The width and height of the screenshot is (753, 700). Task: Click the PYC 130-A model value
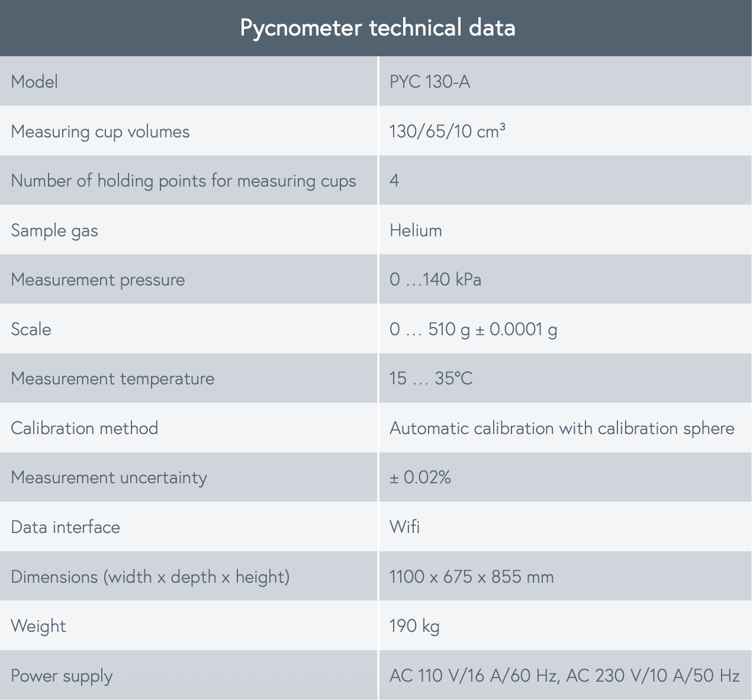(x=430, y=81)
